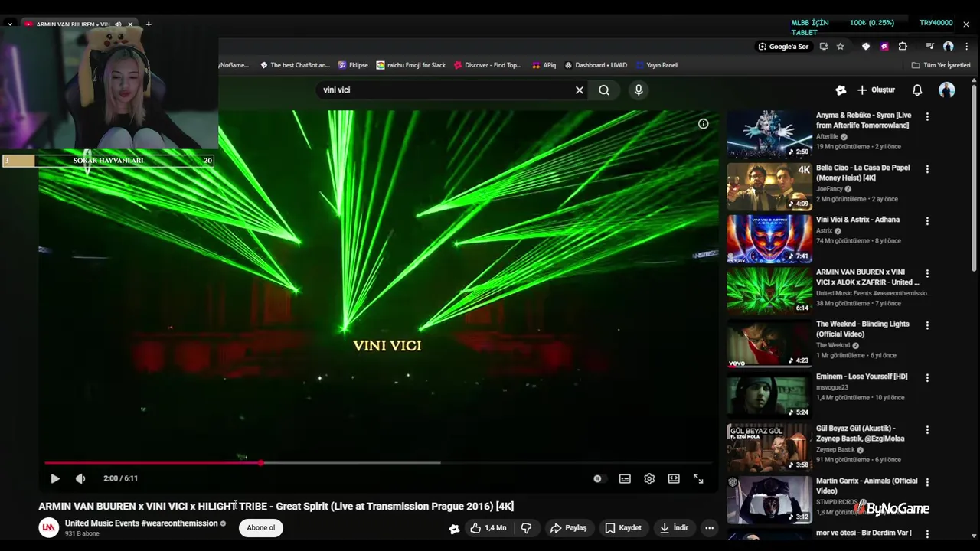Open options menu for Bella Ciao video
Image resolution: width=980 pixels, height=551 pixels.
point(927,169)
